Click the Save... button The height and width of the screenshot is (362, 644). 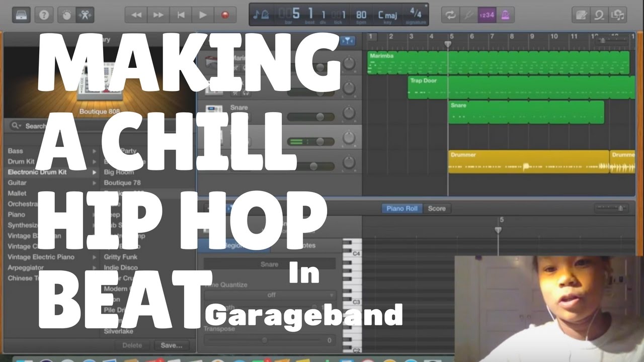click(172, 345)
